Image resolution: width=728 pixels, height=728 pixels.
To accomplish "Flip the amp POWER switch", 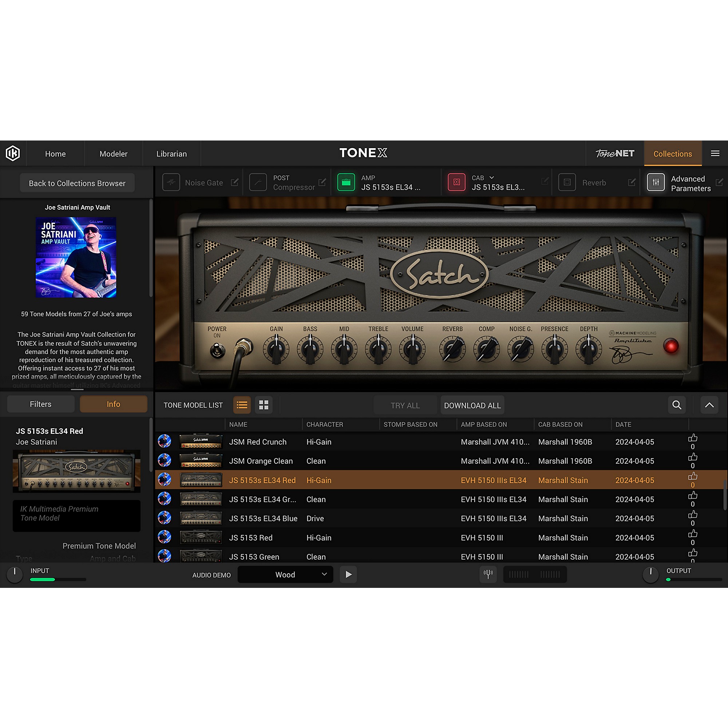I will (x=217, y=351).
